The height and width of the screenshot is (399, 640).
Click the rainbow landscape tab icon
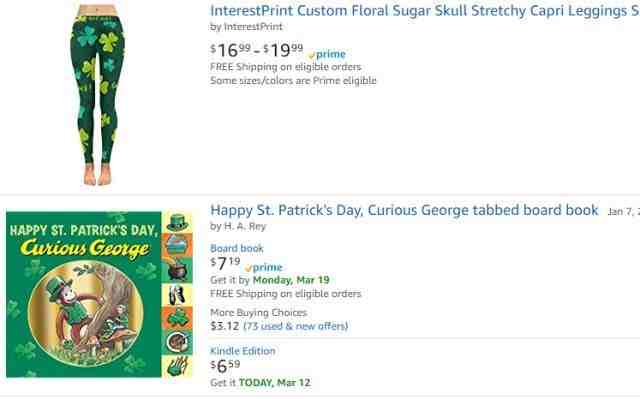(178, 245)
